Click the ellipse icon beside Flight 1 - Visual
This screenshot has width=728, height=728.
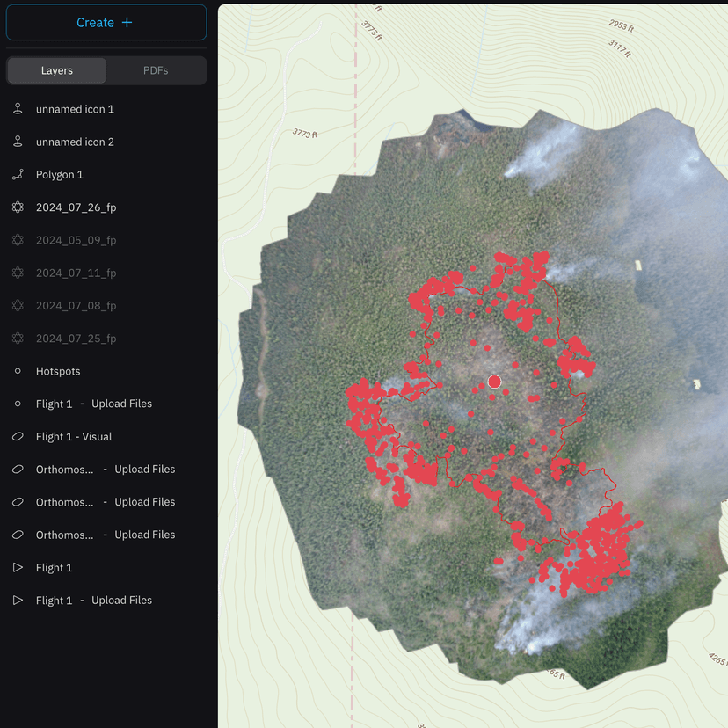point(18,437)
